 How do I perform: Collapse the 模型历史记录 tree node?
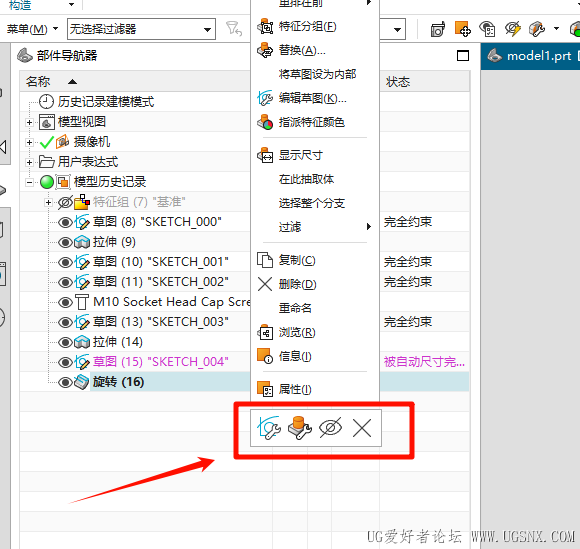(x=29, y=182)
